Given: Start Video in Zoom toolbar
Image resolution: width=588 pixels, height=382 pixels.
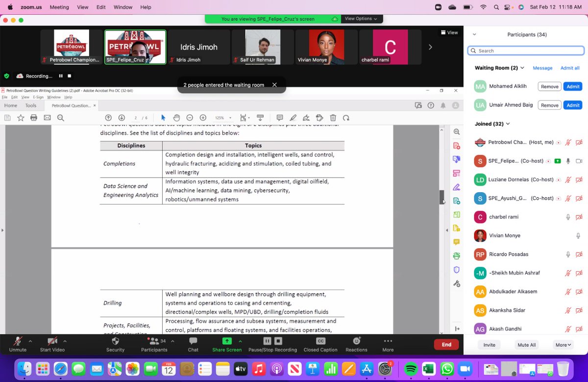Looking at the screenshot, I should [52, 344].
